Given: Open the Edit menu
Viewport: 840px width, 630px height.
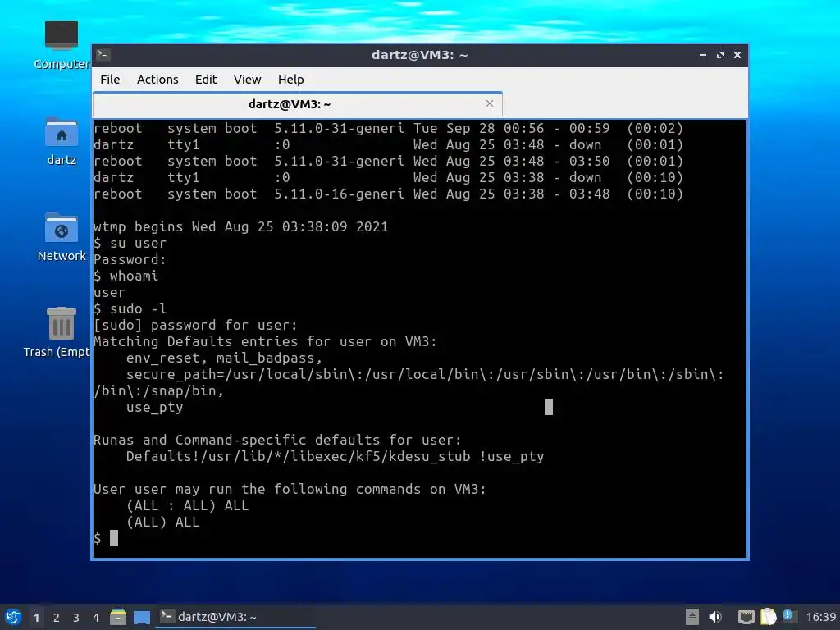Looking at the screenshot, I should [206, 80].
